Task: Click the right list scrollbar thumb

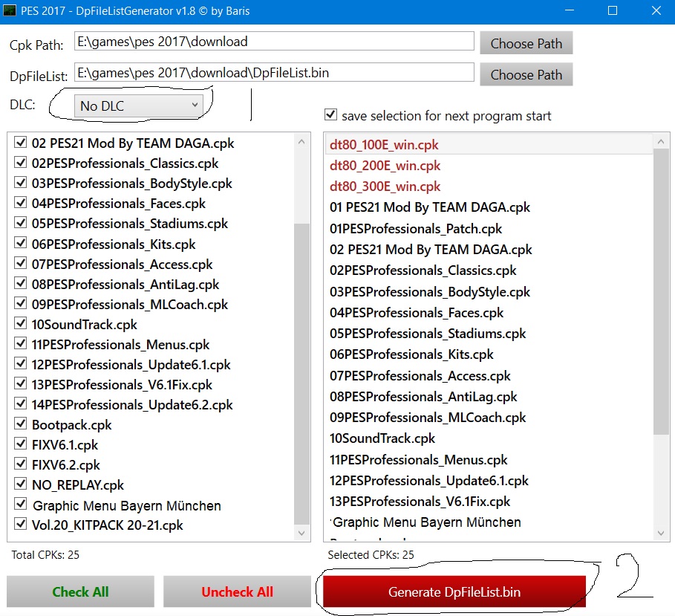Action: point(661,291)
